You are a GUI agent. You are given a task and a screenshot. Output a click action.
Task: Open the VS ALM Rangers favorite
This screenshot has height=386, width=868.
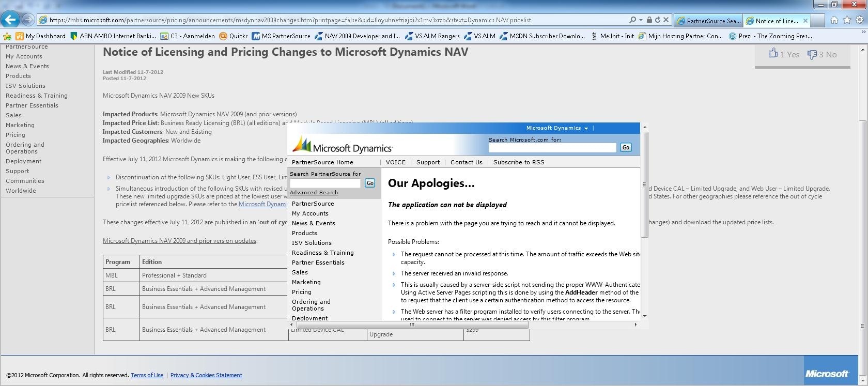pyautogui.click(x=432, y=36)
